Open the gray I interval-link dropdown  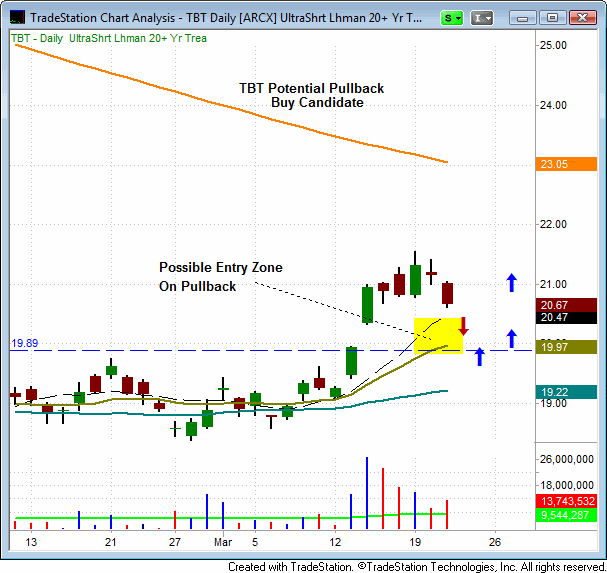tap(482, 18)
